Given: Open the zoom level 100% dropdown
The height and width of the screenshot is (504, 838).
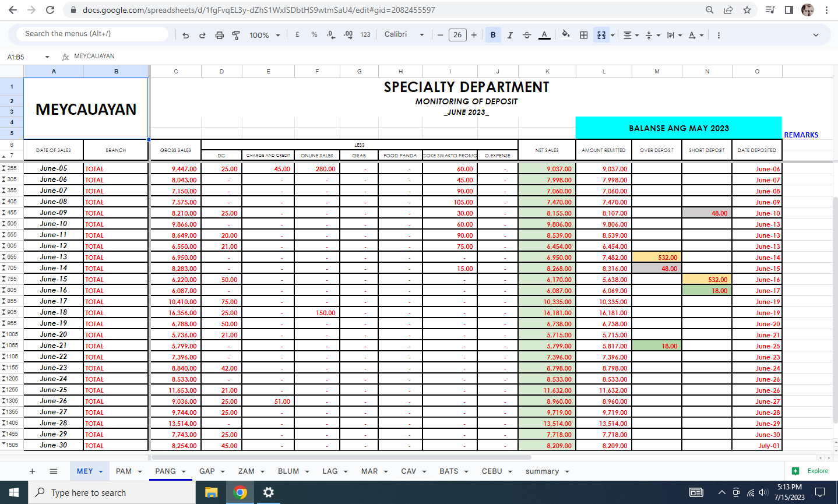Looking at the screenshot, I should tap(265, 35).
